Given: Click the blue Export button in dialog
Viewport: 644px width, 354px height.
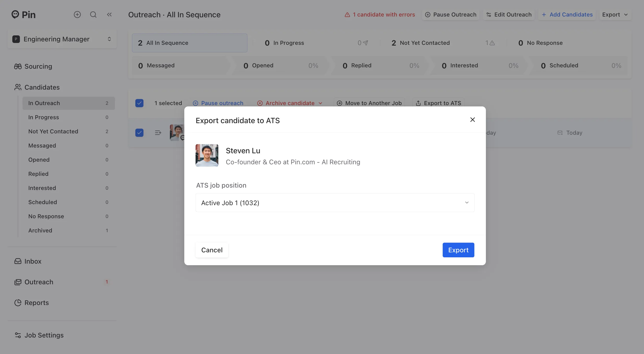Looking at the screenshot, I should [x=458, y=250].
